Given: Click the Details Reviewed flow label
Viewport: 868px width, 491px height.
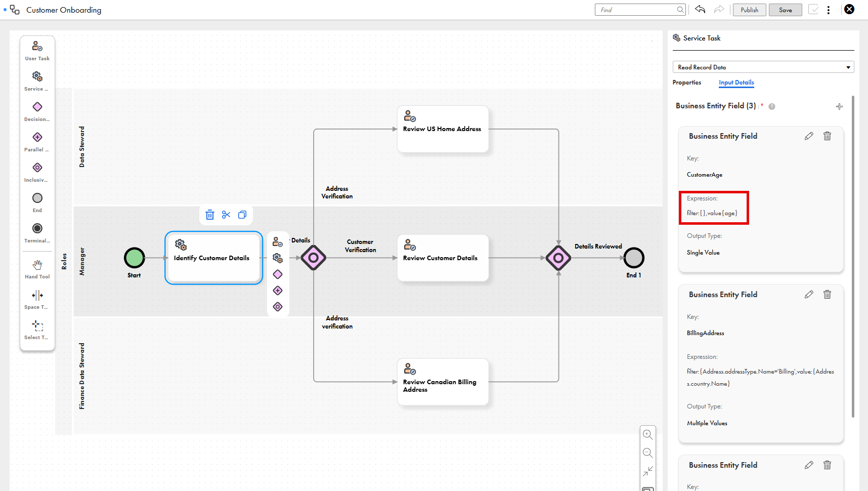Looking at the screenshot, I should (598, 247).
